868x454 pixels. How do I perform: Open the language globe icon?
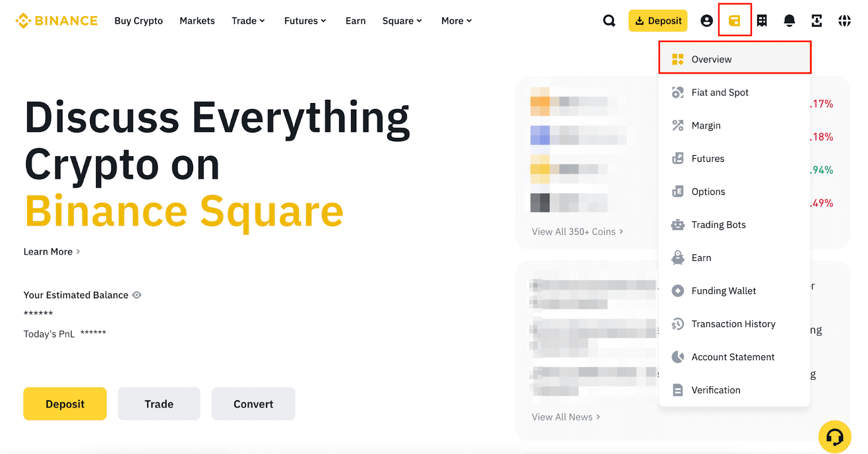coord(844,21)
